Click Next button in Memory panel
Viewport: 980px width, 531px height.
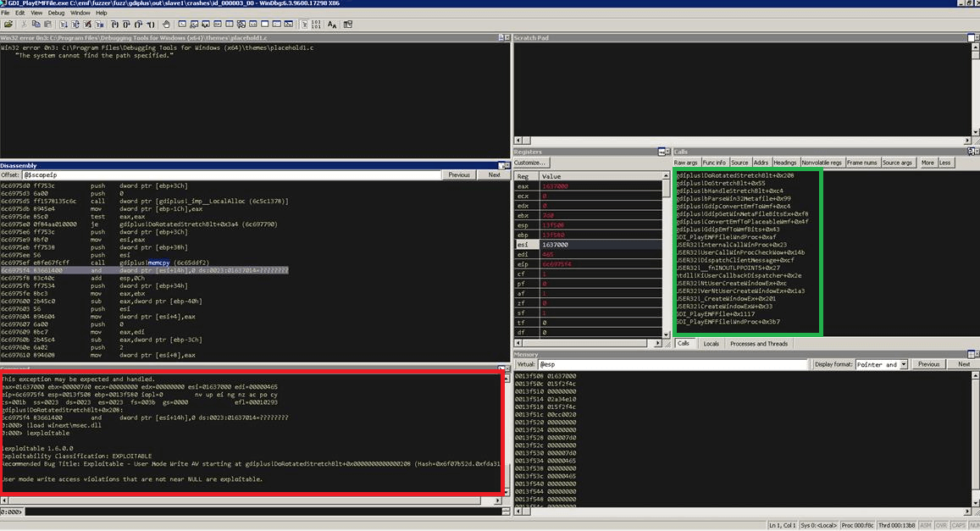point(964,364)
